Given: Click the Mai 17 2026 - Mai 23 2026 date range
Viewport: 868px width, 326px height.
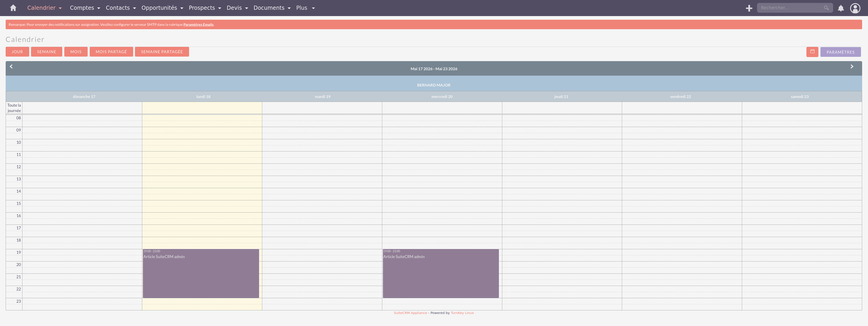Looking at the screenshot, I should pos(434,69).
